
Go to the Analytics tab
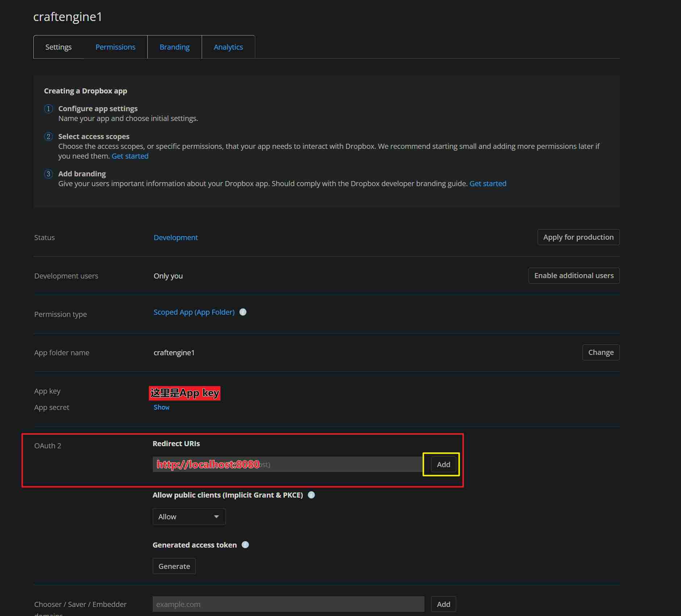tap(228, 47)
